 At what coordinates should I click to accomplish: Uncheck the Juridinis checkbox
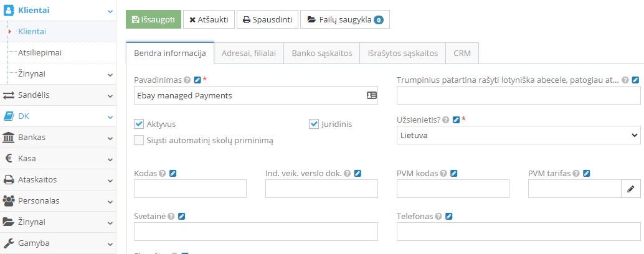314,124
